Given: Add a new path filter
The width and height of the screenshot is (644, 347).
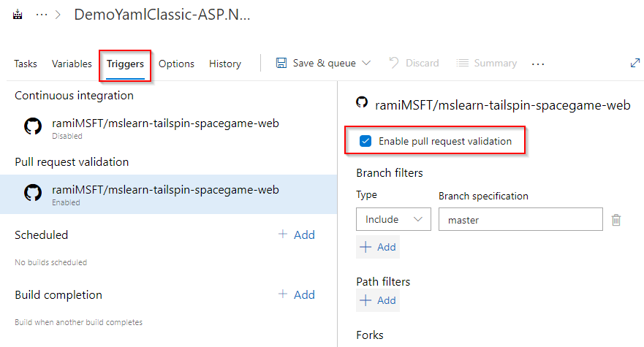Looking at the screenshot, I should point(378,300).
